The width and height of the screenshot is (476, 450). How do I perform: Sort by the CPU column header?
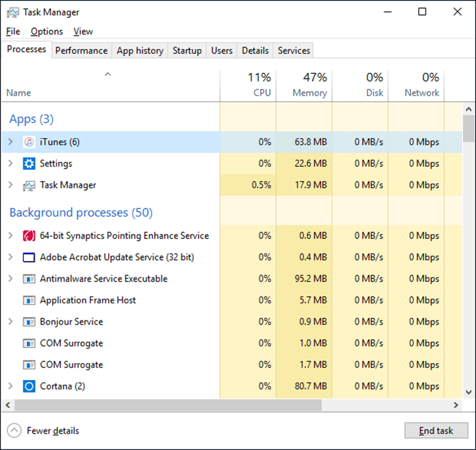[x=248, y=86]
